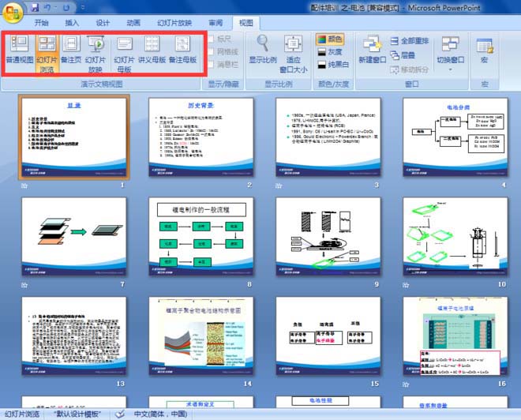Click 移动拆分 move split

pos(409,69)
